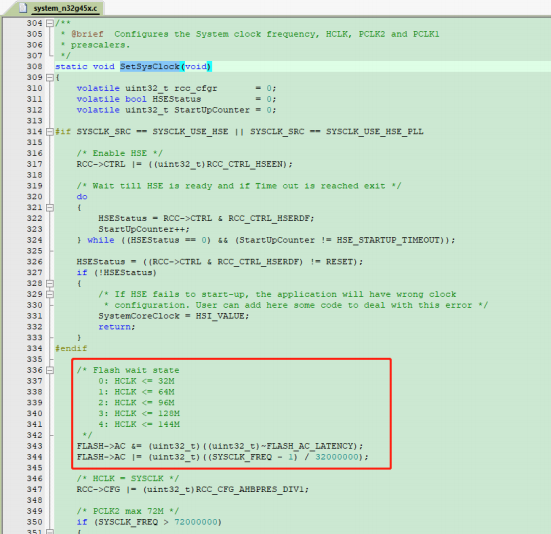Image resolution: width=551 pixels, height=534 pixels.
Task: Click the #endif directive on line 334
Action: (71, 349)
